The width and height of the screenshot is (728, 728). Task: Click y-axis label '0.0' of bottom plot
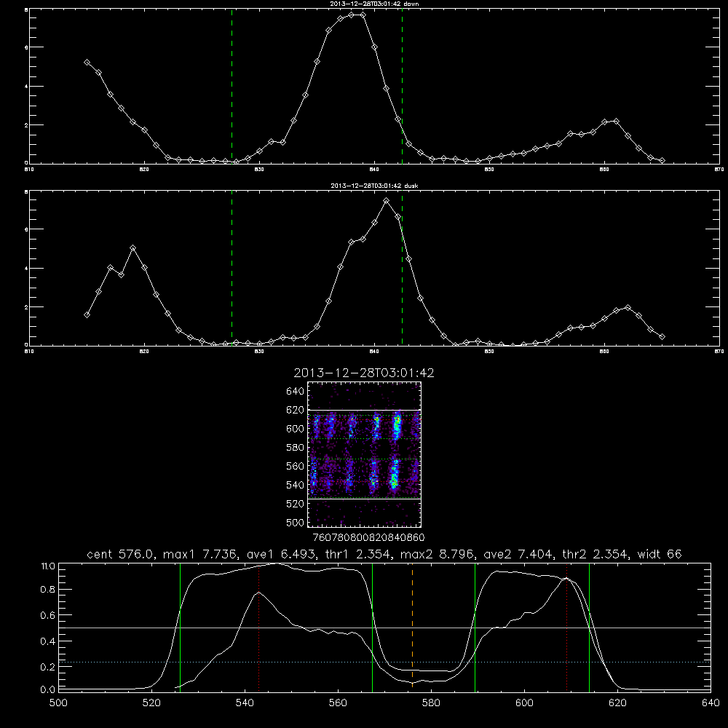tap(48, 689)
